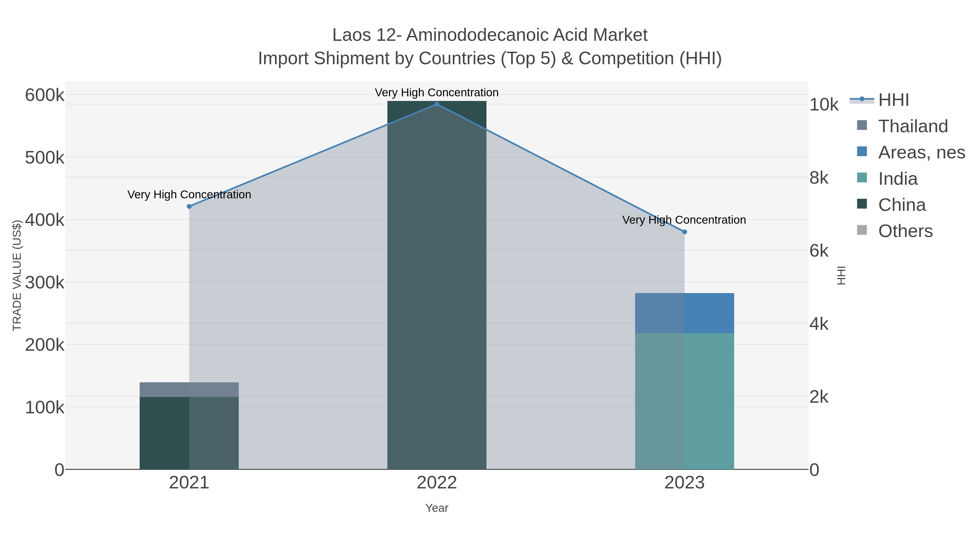Image resolution: width=980 pixels, height=551 pixels.
Task: Select the 2022 HHI peak data point
Action: [x=437, y=104]
